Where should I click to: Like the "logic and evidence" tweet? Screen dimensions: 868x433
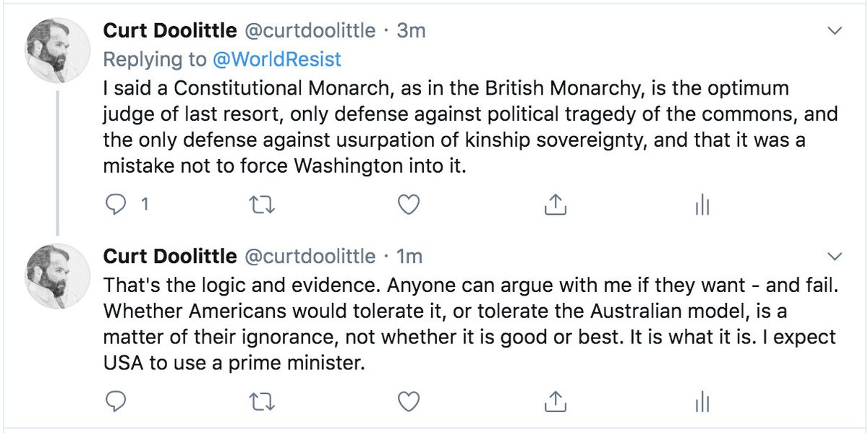[x=409, y=400]
